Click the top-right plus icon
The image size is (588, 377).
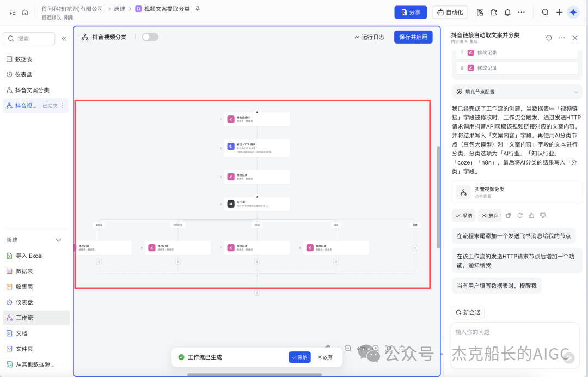(559, 13)
